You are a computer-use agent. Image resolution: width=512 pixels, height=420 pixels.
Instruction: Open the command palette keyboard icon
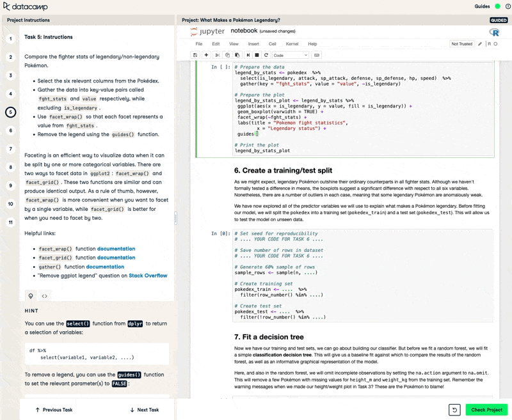(x=317, y=55)
